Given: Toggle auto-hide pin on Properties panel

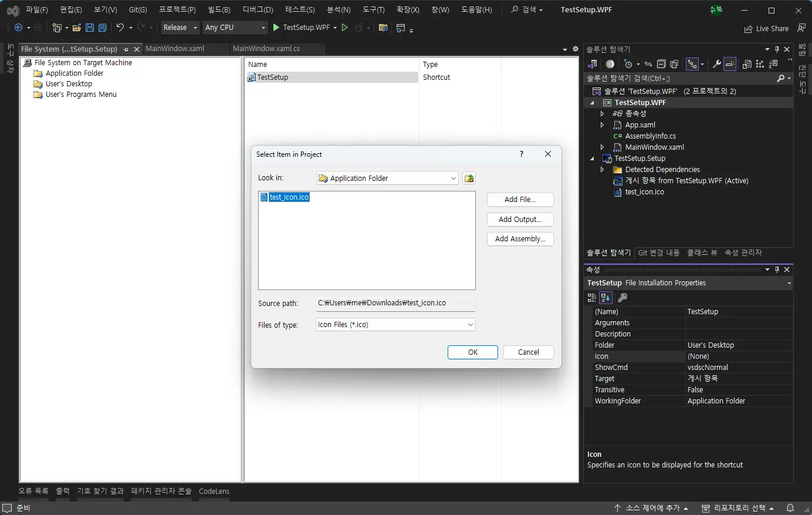Looking at the screenshot, I should pyautogui.click(x=777, y=270).
